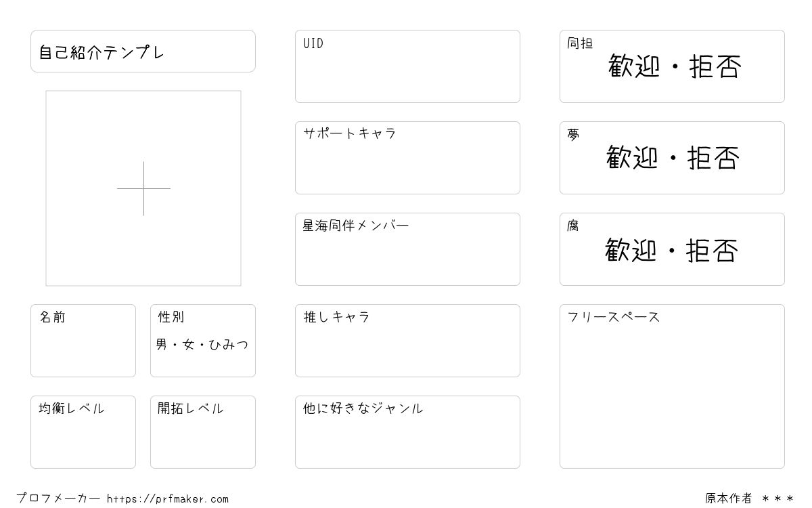Image resolution: width=812 pixels, height=508 pixels.
Task: Click the 開拓レベル box
Action: [x=203, y=432]
